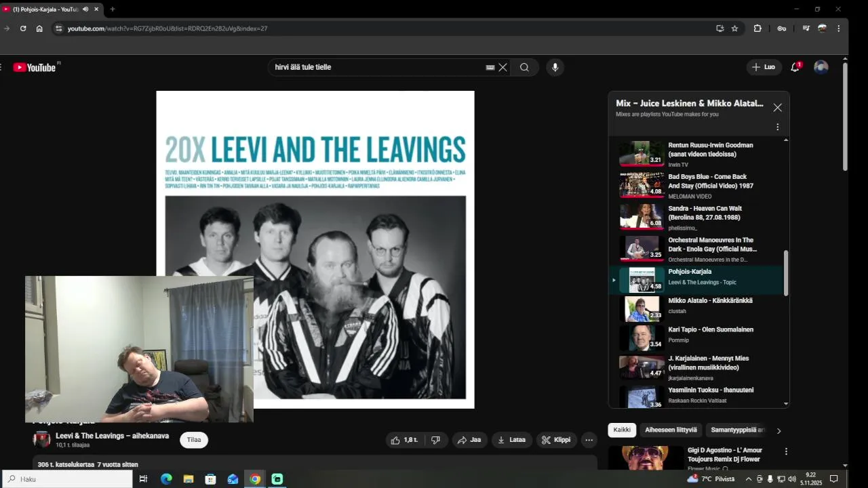
Task: Open Kari Tapio video thumbnail in playlist
Action: point(642,338)
